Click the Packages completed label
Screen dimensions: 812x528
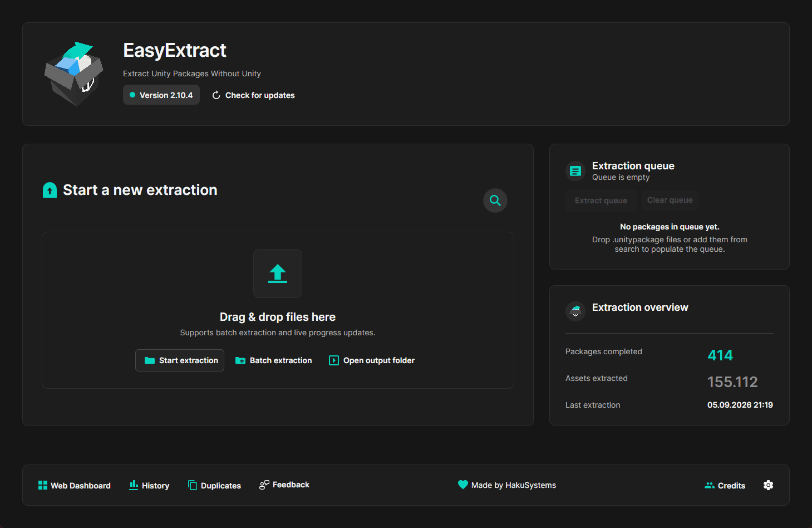(x=604, y=351)
